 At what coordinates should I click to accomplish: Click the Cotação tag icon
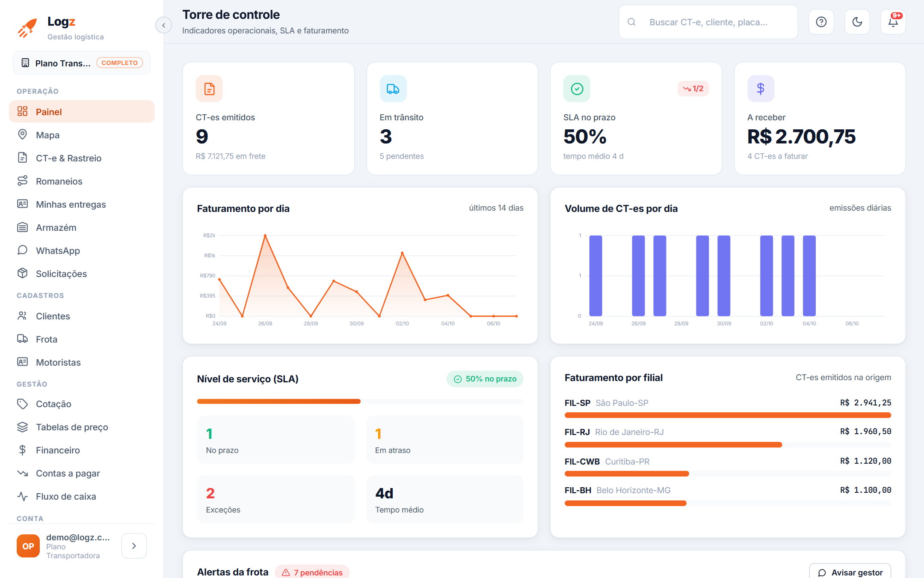pyautogui.click(x=23, y=404)
